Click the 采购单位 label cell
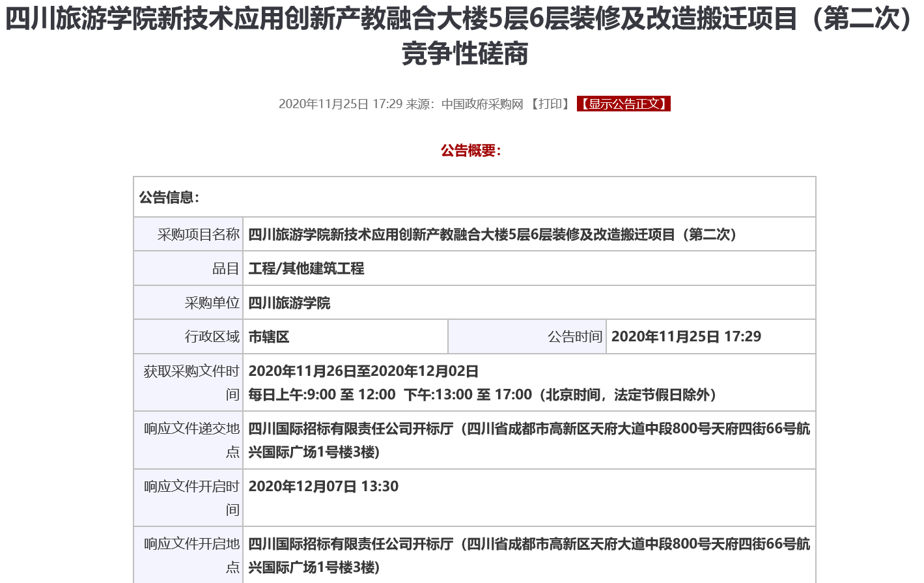 click(188, 303)
